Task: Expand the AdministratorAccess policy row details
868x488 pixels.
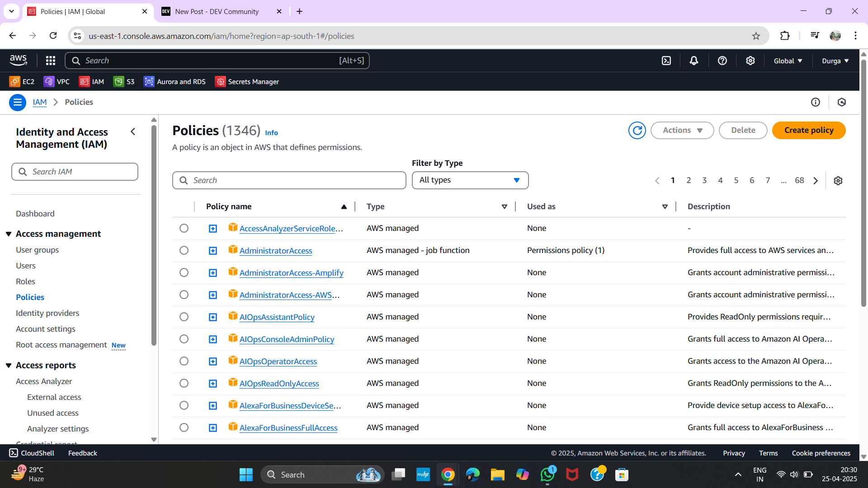Action: click(213, 251)
